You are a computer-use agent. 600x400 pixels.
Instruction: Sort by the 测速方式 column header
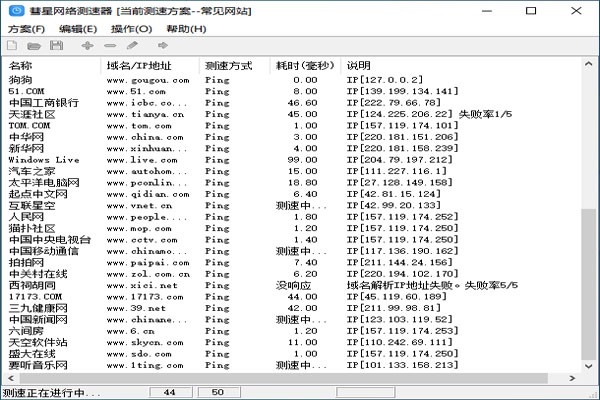[x=235, y=66]
